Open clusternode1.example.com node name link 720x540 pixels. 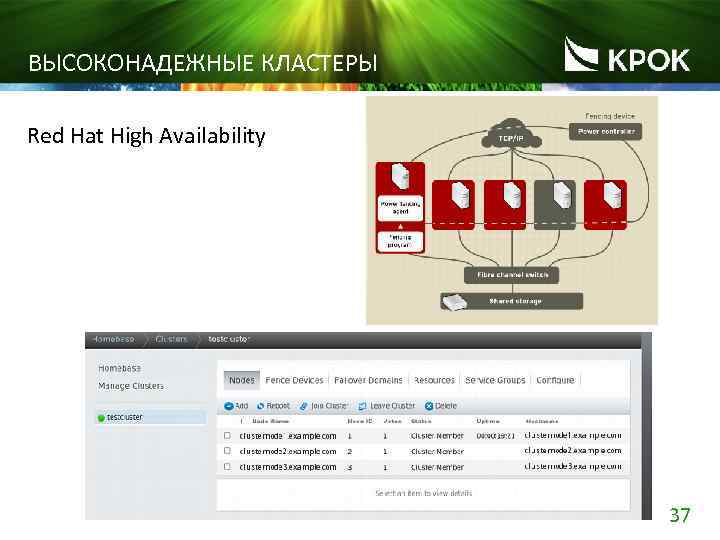coord(288,436)
